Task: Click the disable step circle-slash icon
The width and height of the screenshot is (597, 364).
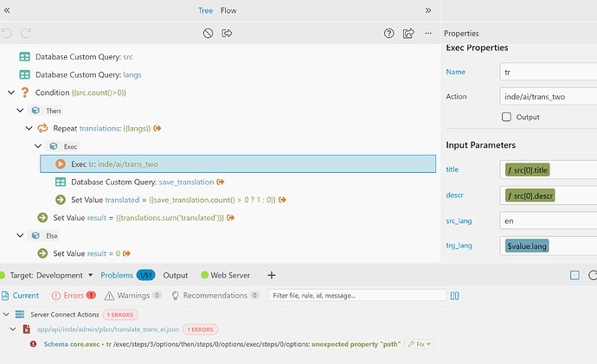Action: tap(208, 33)
